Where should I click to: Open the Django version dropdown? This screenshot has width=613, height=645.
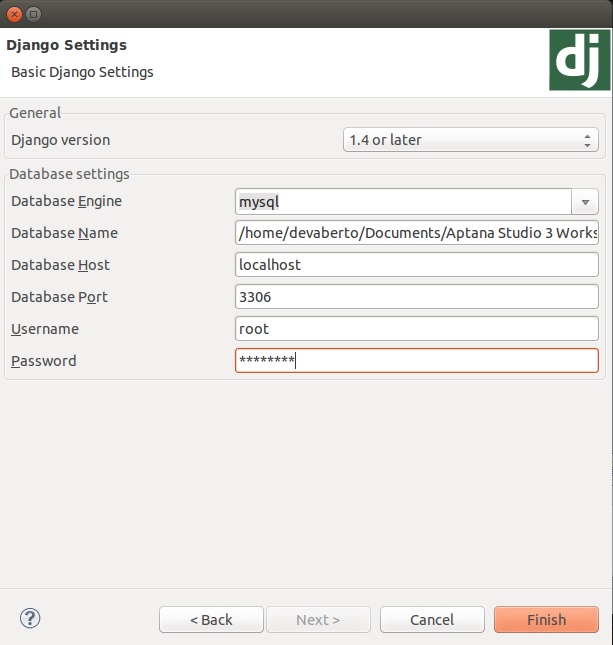pyautogui.click(x=470, y=140)
